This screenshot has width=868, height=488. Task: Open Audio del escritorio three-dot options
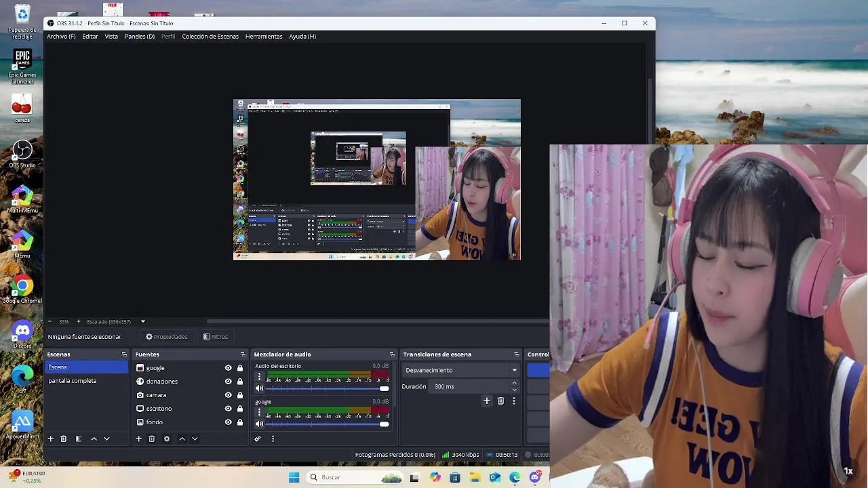click(x=259, y=376)
